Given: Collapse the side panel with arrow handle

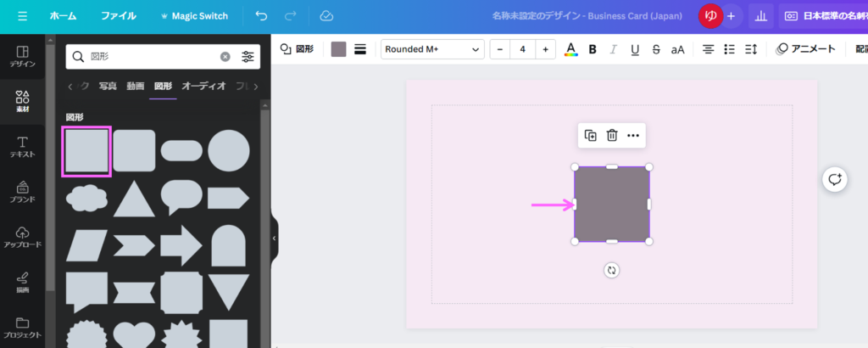Looking at the screenshot, I should pos(274,239).
